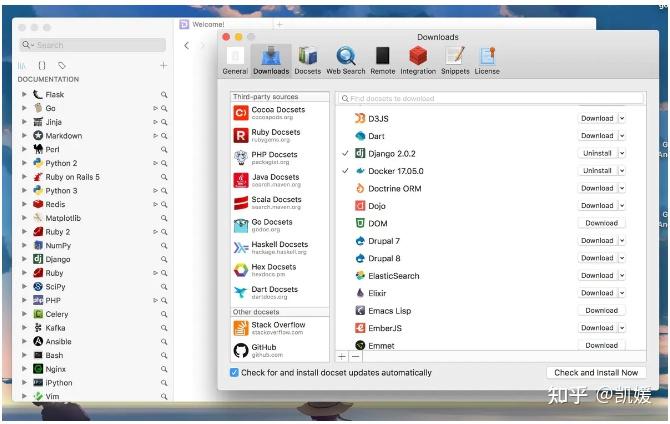This screenshot has width=670, height=424.
Task: Click the ElasticSearch docset icon
Action: tap(360, 276)
